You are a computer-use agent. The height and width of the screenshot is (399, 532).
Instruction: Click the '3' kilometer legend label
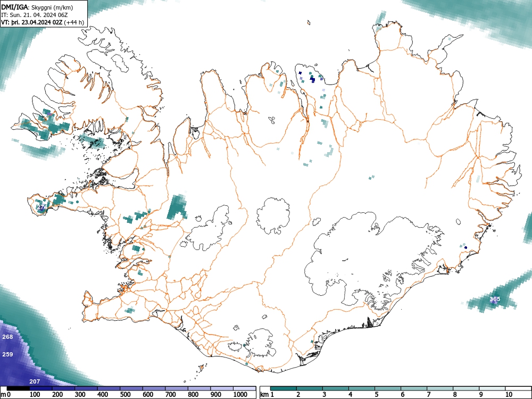(x=325, y=395)
